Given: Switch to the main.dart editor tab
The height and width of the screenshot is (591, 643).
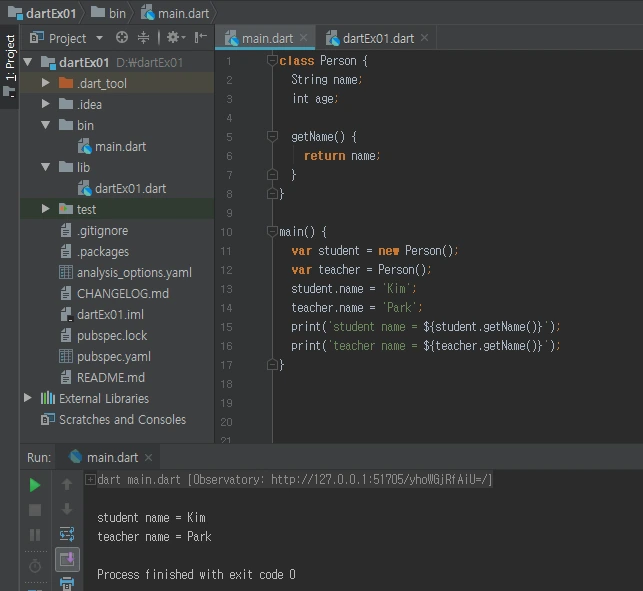Looking at the screenshot, I should pyautogui.click(x=267, y=39).
